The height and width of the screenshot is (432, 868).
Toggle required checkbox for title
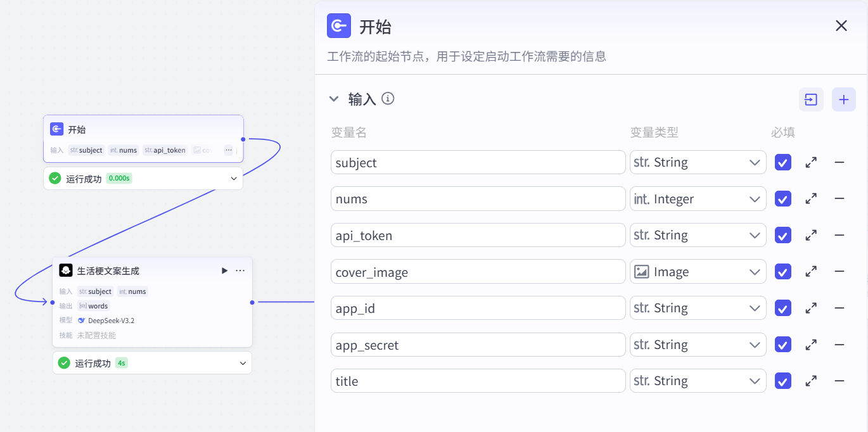point(783,381)
